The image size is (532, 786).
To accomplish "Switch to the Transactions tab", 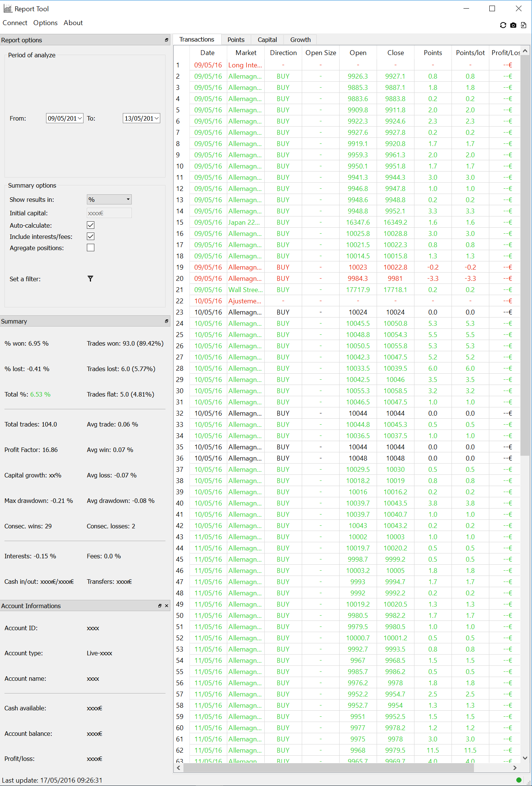I will click(197, 39).
